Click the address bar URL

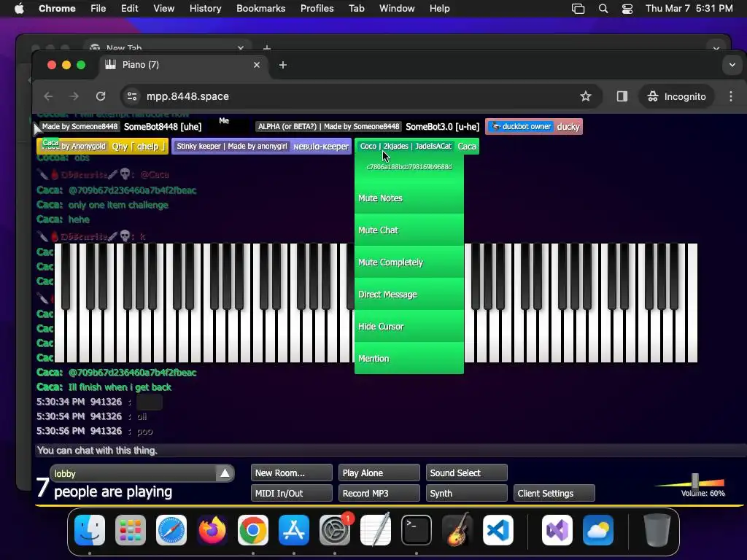click(x=187, y=96)
